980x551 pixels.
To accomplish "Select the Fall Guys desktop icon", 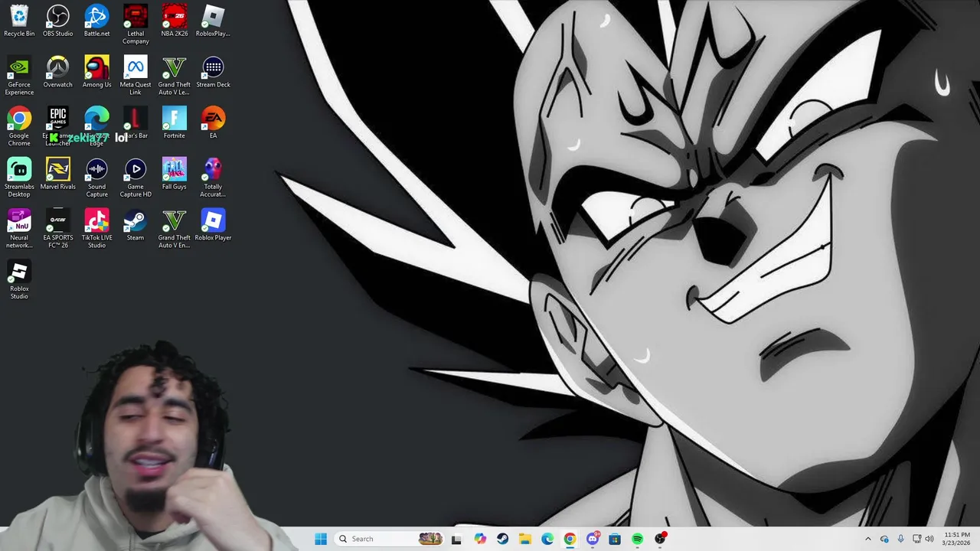I will click(175, 174).
